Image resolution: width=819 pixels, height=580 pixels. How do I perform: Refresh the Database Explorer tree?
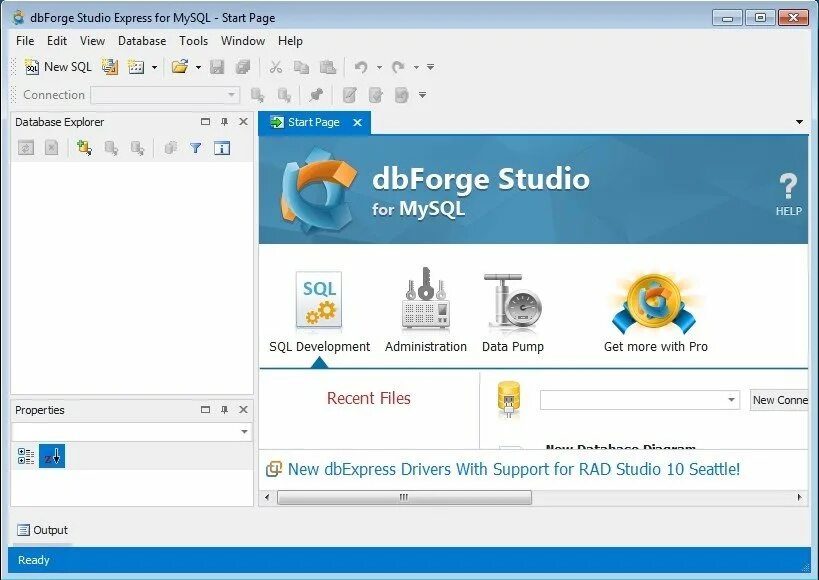click(x=27, y=147)
